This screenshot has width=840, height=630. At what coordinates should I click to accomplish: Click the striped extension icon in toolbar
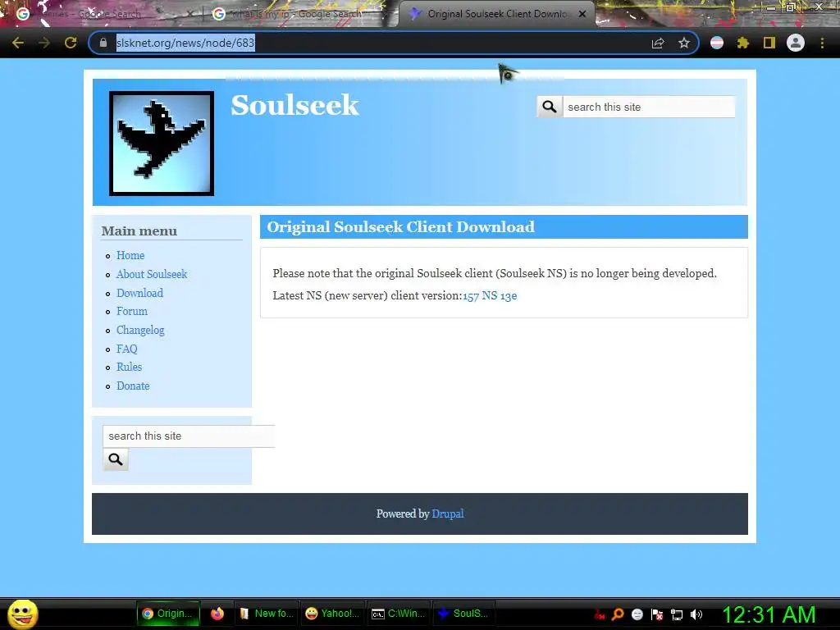[x=717, y=43]
